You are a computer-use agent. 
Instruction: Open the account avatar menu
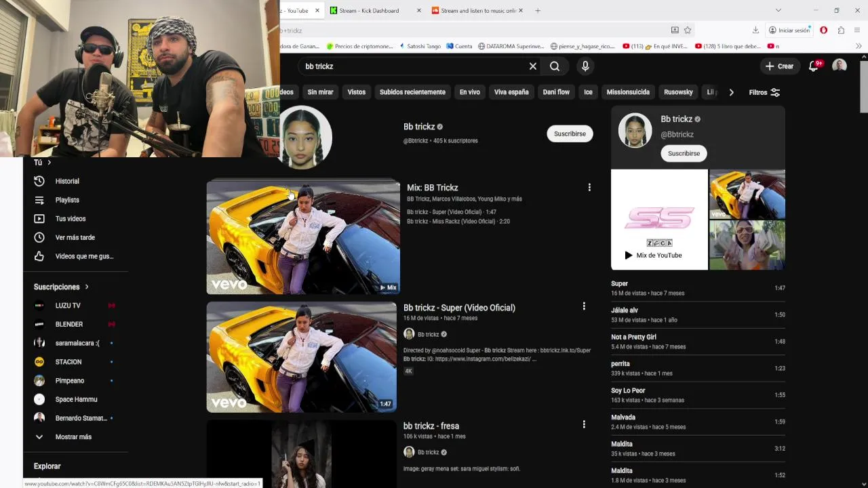[840, 66]
